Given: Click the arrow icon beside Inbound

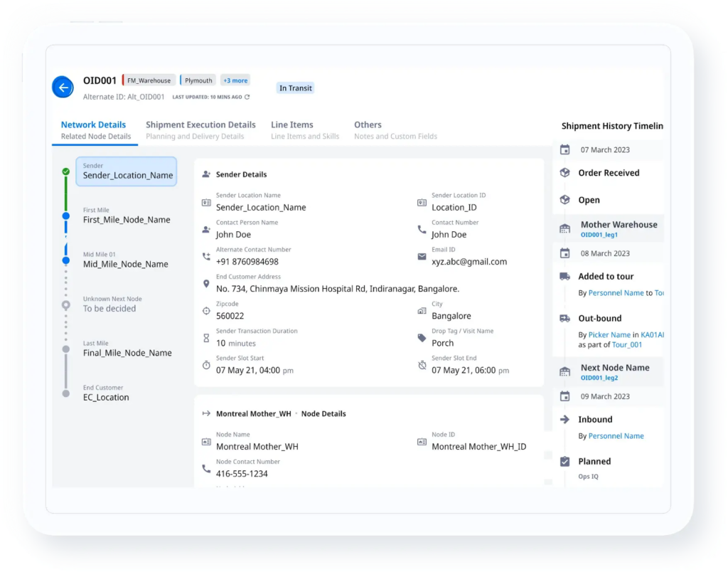Looking at the screenshot, I should tap(564, 420).
